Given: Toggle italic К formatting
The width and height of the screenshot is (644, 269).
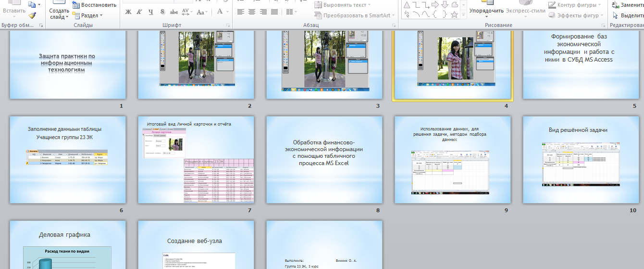Looking at the screenshot, I should pyautogui.click(x=139, y=12).
